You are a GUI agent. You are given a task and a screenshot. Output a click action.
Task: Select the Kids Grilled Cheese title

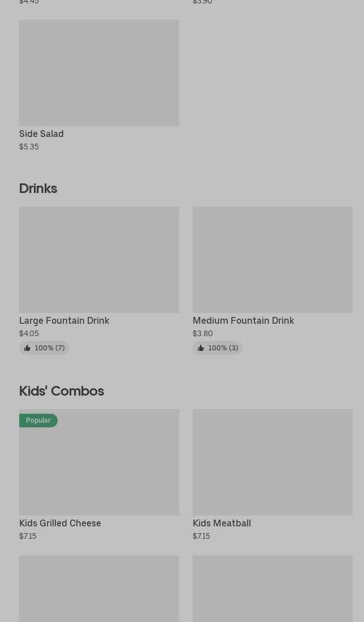[x=60, y=523]
